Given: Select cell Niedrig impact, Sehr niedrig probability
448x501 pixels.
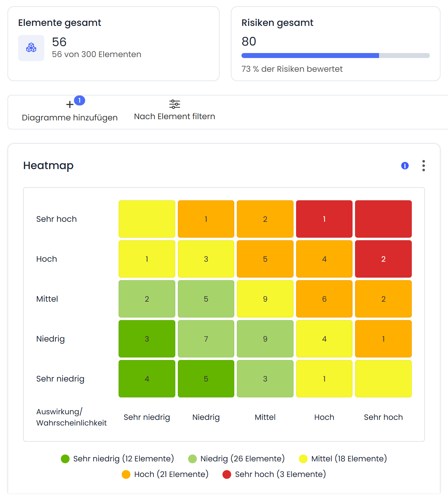Looking at the screenshot, I should click(x=147, y=339).
